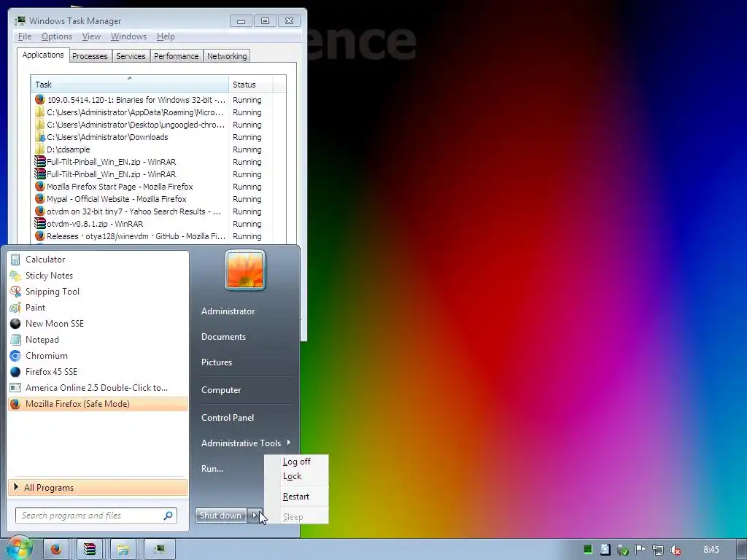Screen dimensions: 747x560
Task: Open Firefox 45 SSE
Action: coord(98,372)
